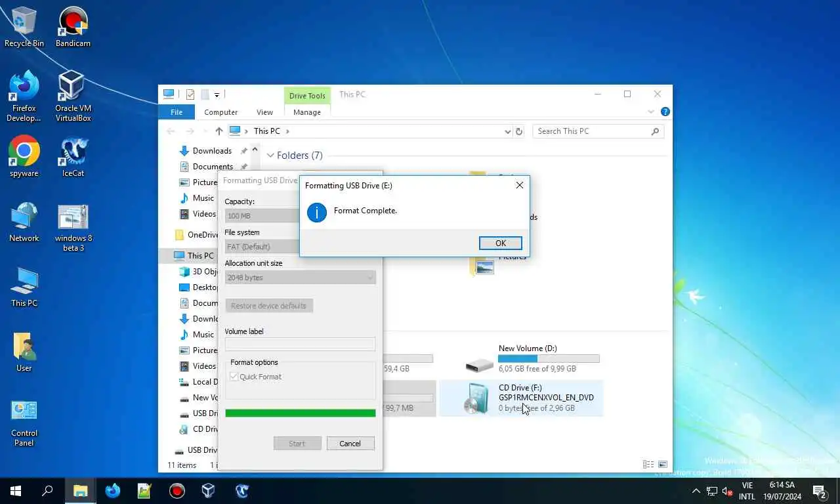Open Oracle VM VirtualBox desktop shortcut
Image resolution: width=840 pixels, height=504 pixels.
click(x=73, y=96)
